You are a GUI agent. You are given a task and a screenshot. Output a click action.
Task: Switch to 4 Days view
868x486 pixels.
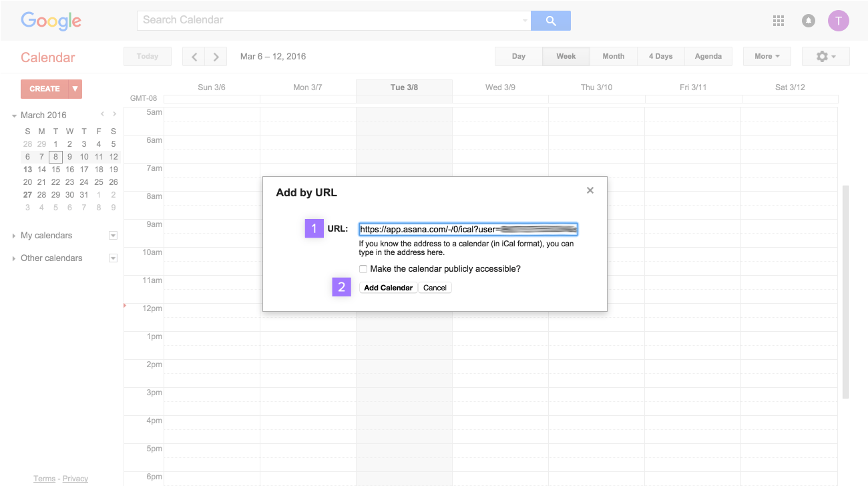pyautogui.click(x=661, y=57)
